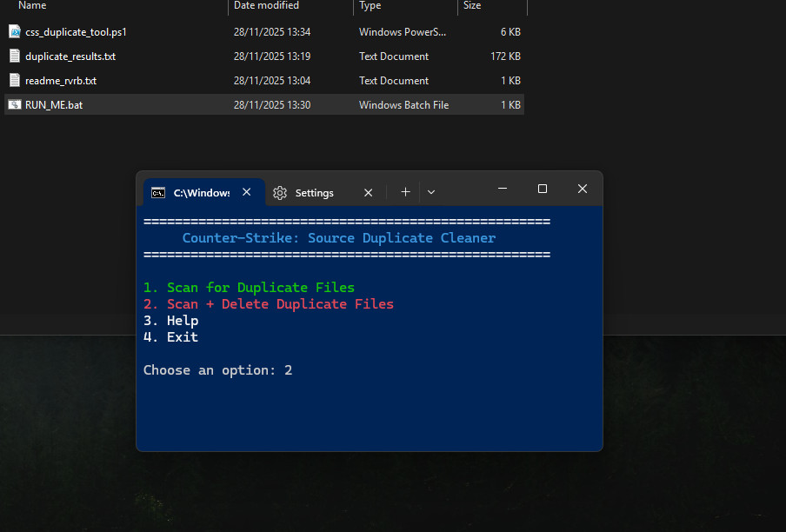Select the duplicate_results.txt file
786x532 pixels.
(71, 56)
